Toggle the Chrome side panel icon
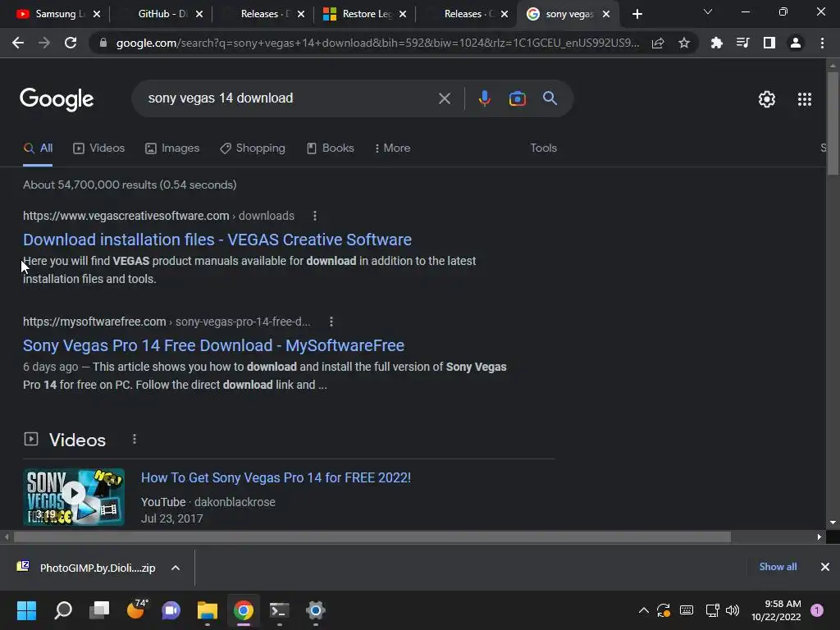Screen dimensions: 840x630 coord(769,43)
